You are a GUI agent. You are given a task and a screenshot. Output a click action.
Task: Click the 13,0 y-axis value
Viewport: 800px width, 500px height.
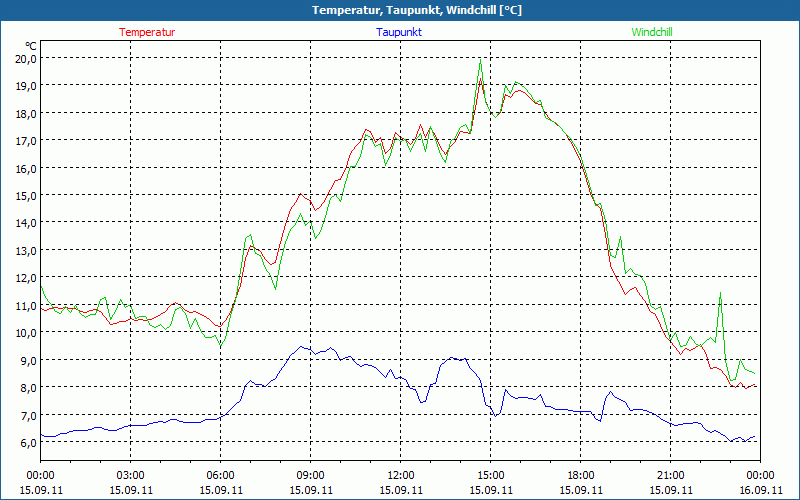click(26, 251)
